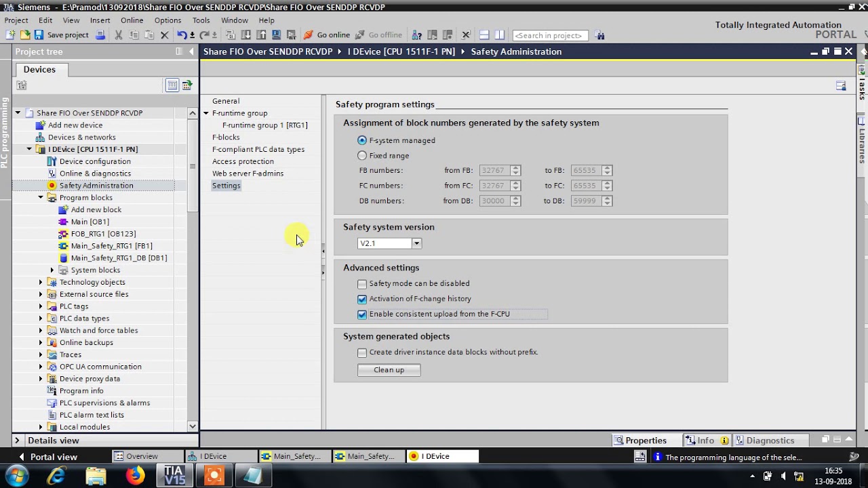Open Device configuration in project tree
The image size is (868, 488).
(x=95, y=161)
